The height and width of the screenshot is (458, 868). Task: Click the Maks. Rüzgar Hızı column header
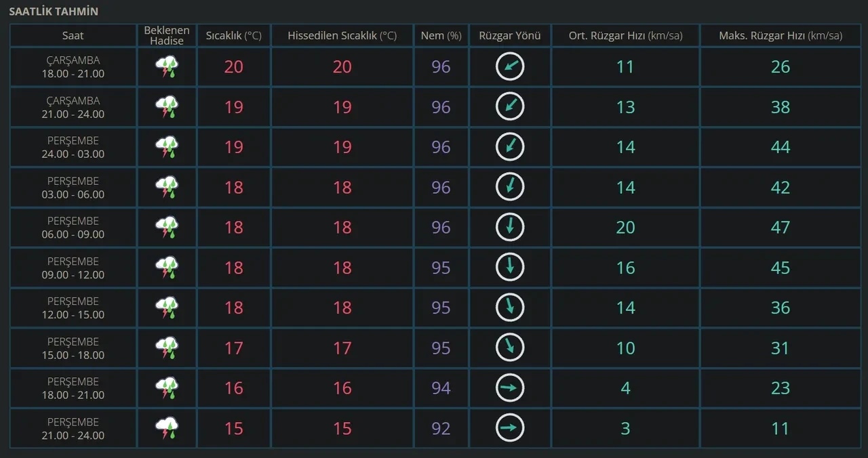click(x=781, y=35)
